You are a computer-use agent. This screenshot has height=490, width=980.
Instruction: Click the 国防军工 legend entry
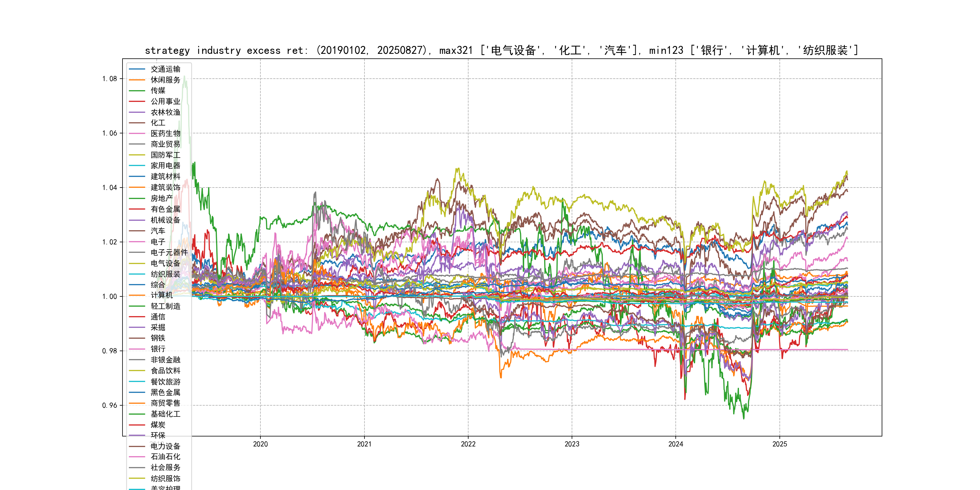pos(165,155)
